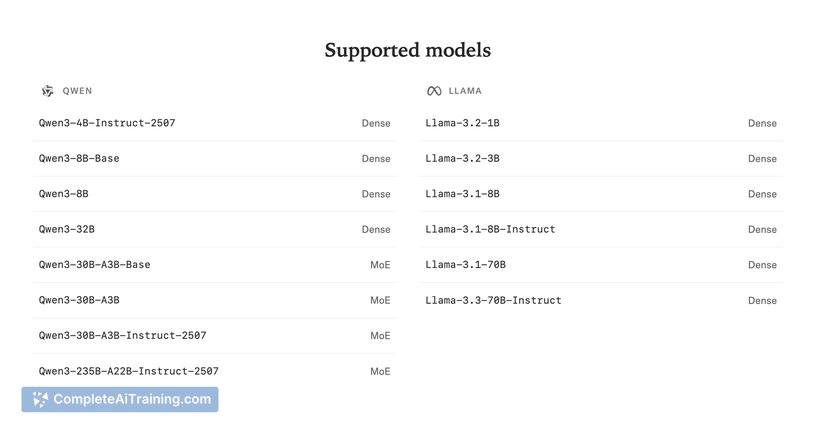Viewport: 820px width, 425px height.
Task: Open the CompleteAiTraining.com watermark link
Action: pos(131,399)
